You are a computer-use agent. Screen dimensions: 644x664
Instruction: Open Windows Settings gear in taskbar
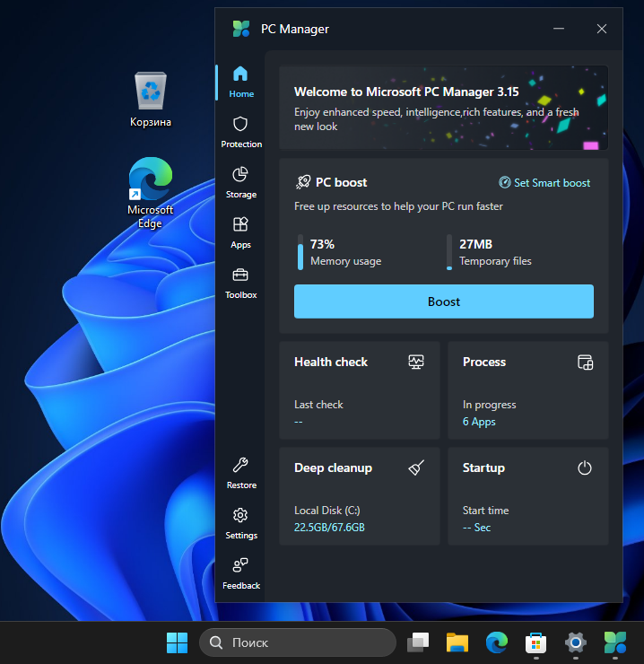pos(576,642)
